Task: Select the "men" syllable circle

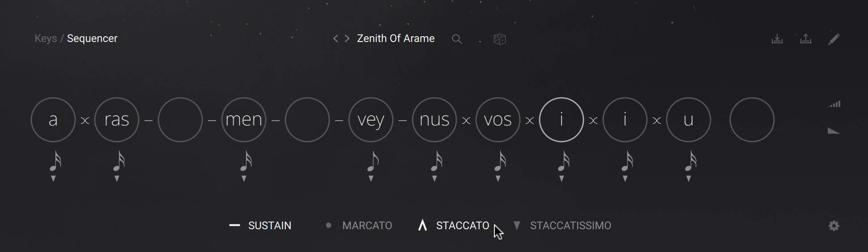Action: pos(244,120)
